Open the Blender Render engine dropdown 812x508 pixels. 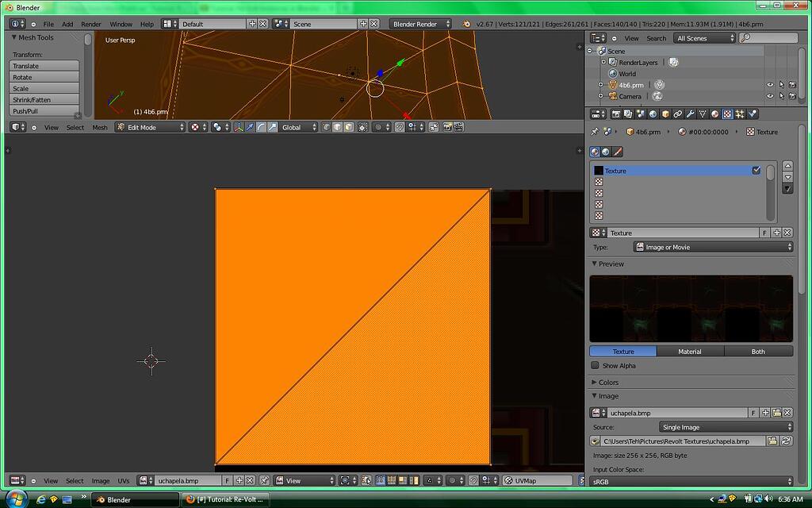[x=420, y=24]
